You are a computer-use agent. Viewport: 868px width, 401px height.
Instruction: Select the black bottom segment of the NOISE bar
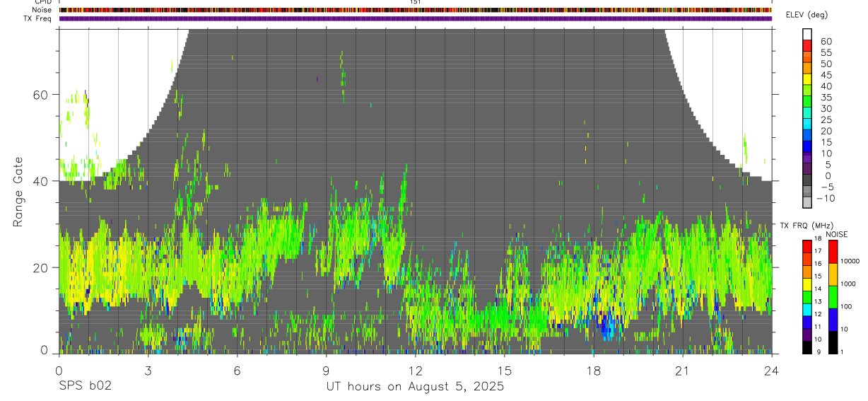point(833,342)
